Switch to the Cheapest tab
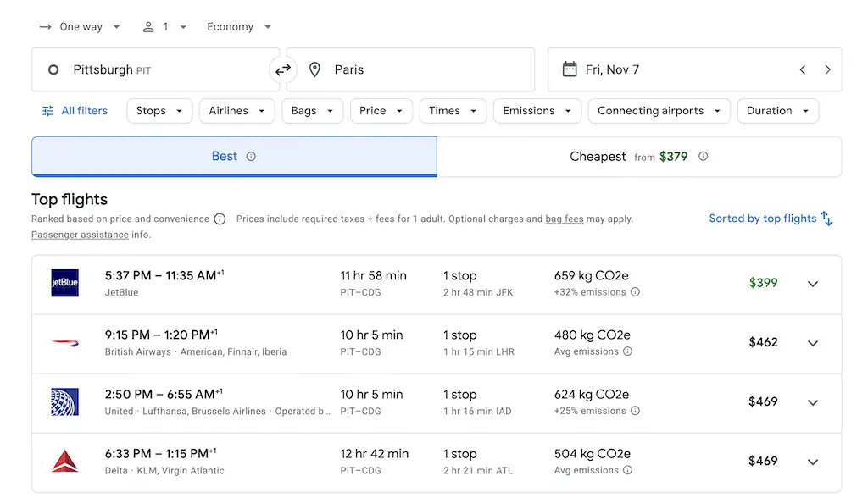This screenshot has width=868, height=498. [x=639, y=157]
